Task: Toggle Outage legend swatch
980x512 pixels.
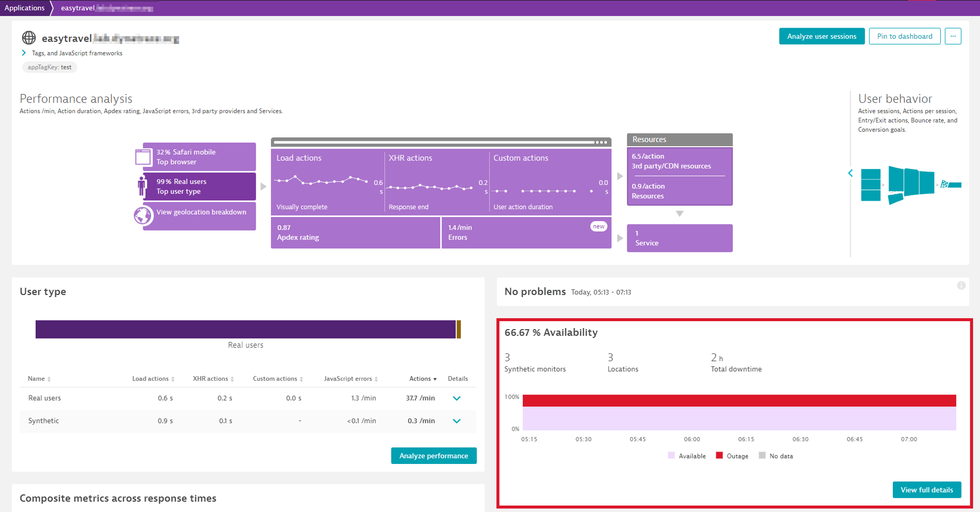Action: [719, 455]
